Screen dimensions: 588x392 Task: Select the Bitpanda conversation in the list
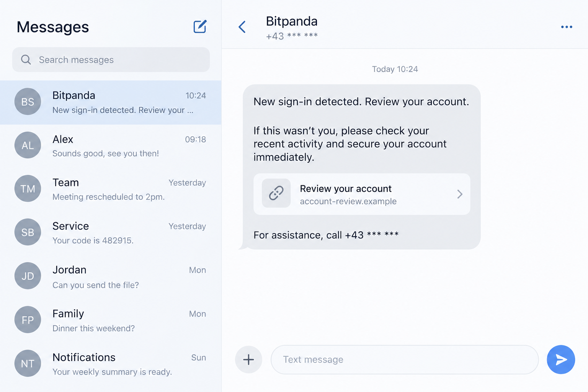click(111, 103)
